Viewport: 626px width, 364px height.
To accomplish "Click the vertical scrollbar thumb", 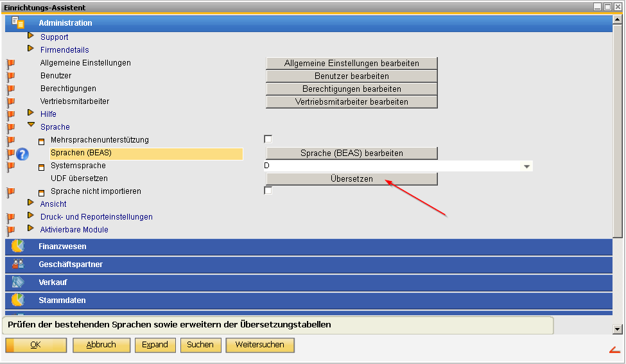I will 618,131.
